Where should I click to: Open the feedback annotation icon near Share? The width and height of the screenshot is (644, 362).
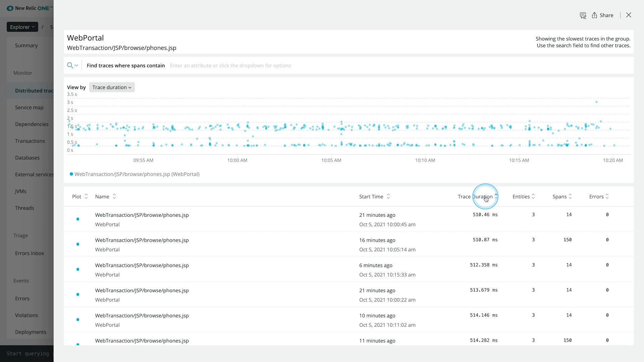583,15
